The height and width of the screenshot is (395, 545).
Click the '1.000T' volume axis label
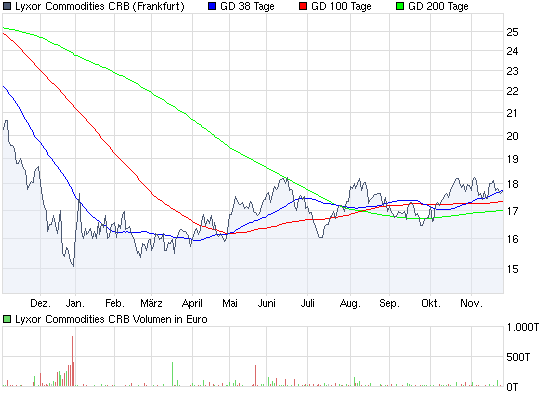(x=523, y=327)
